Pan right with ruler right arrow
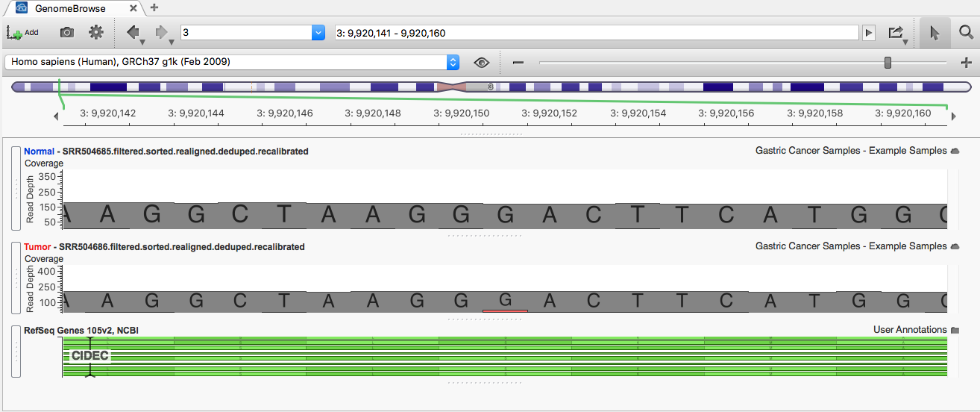 point(954,116)
